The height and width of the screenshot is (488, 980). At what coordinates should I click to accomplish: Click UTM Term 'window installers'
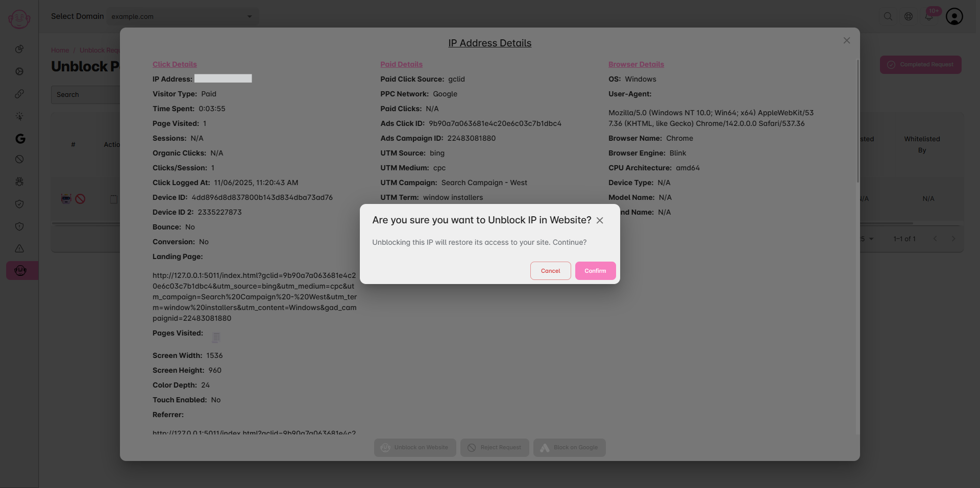(x=453, y=197)
